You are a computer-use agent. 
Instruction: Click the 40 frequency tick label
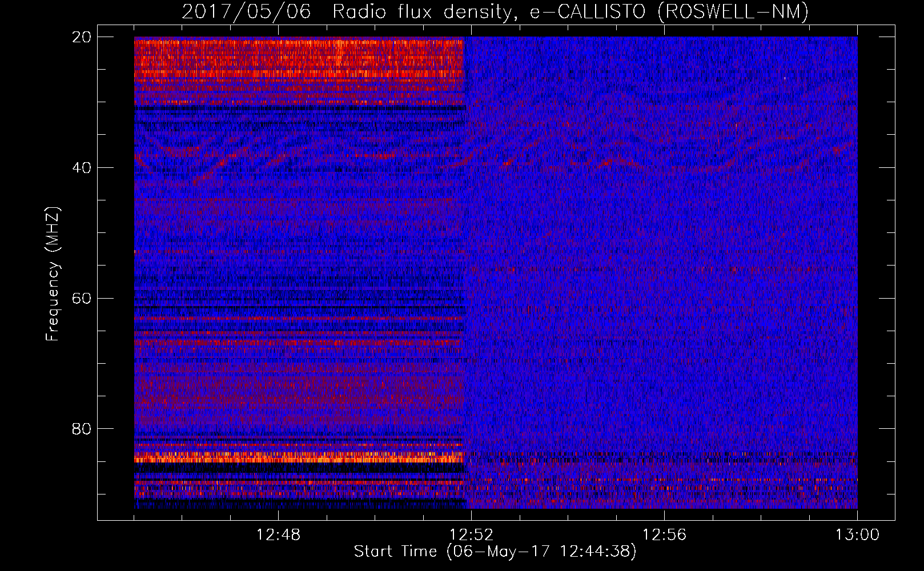point(82,168)
